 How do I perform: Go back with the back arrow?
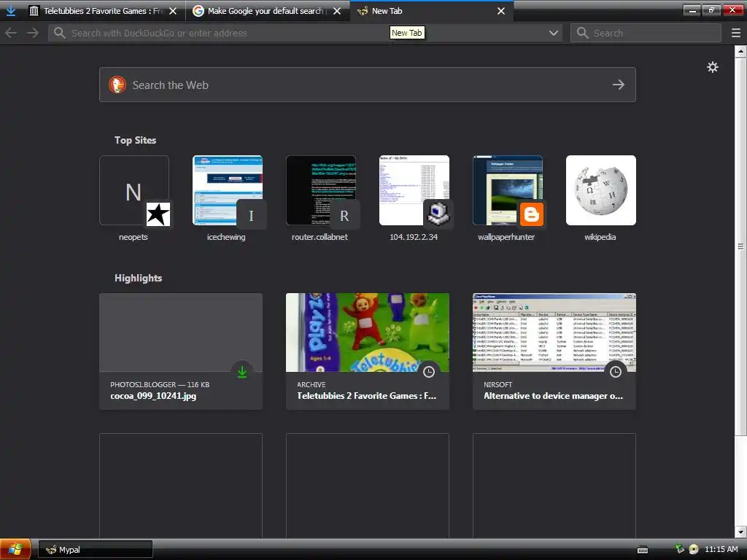(11, 33)
